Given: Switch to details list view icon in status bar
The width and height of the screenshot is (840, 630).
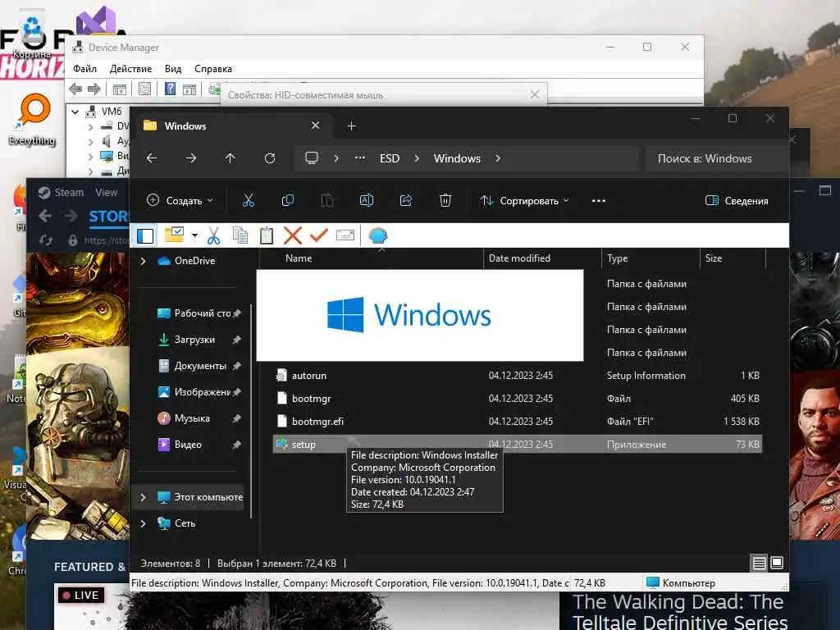Looking at the screenshot, I should pos(759,563).
